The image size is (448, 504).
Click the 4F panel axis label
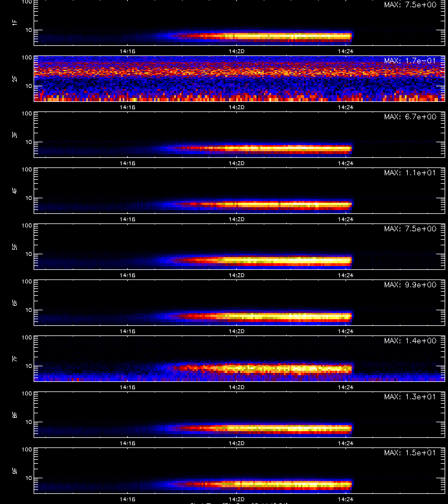tap(15, 190)
